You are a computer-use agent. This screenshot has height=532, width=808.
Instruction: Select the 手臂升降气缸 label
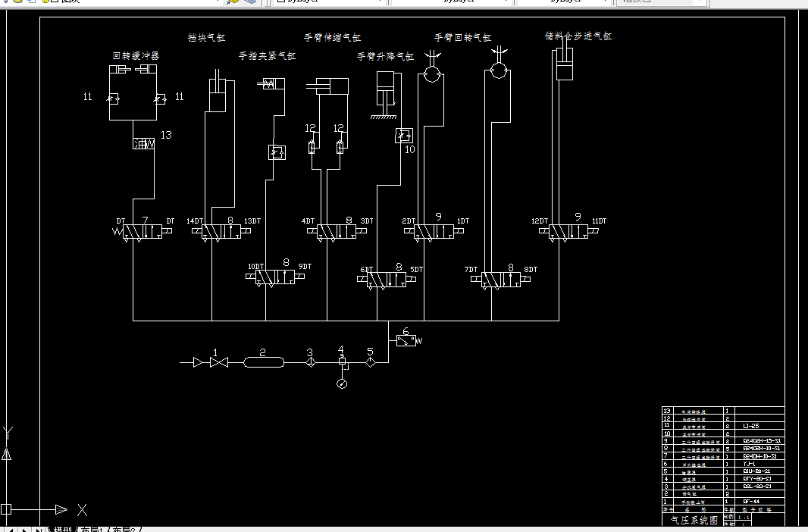(386, 56)
